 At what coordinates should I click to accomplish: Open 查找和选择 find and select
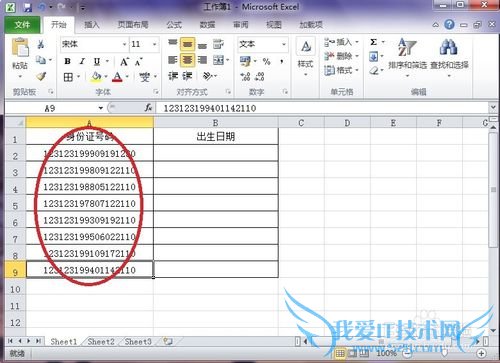449,57
